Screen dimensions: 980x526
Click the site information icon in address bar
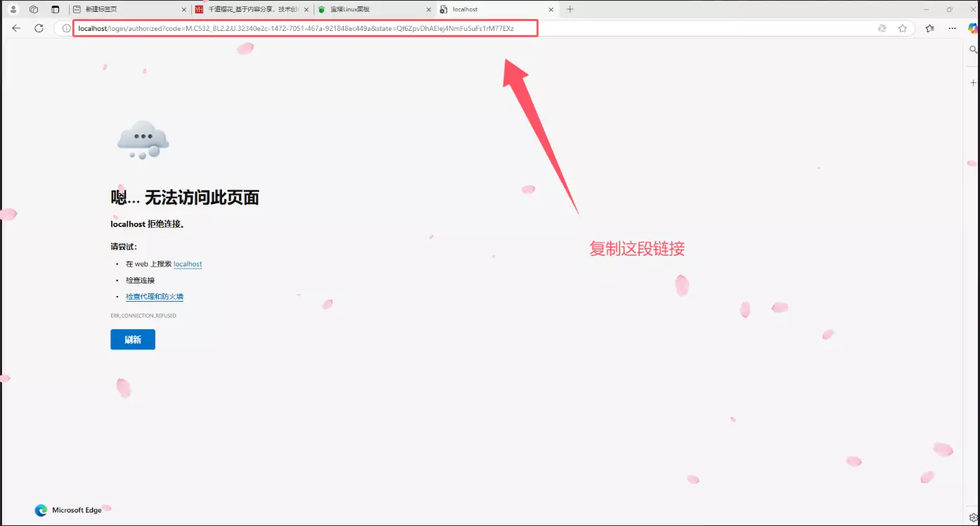point(64,28)
